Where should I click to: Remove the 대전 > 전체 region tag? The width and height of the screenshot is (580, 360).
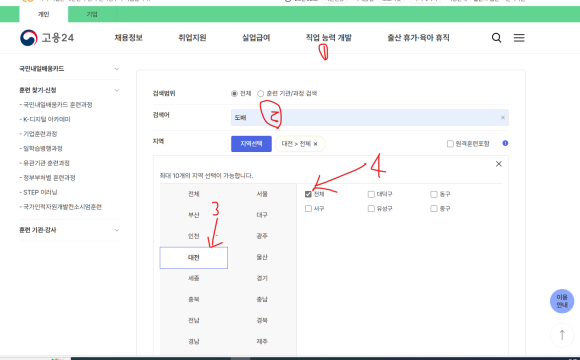[316, 144]
